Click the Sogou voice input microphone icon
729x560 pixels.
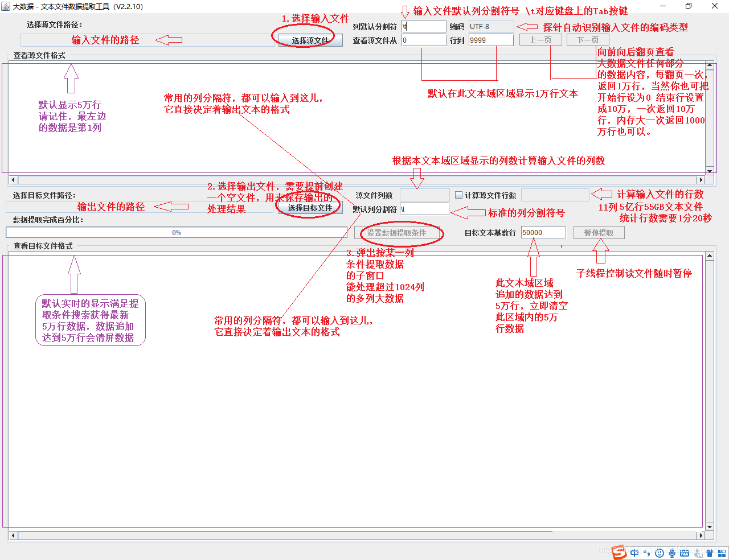pos(672,553)
